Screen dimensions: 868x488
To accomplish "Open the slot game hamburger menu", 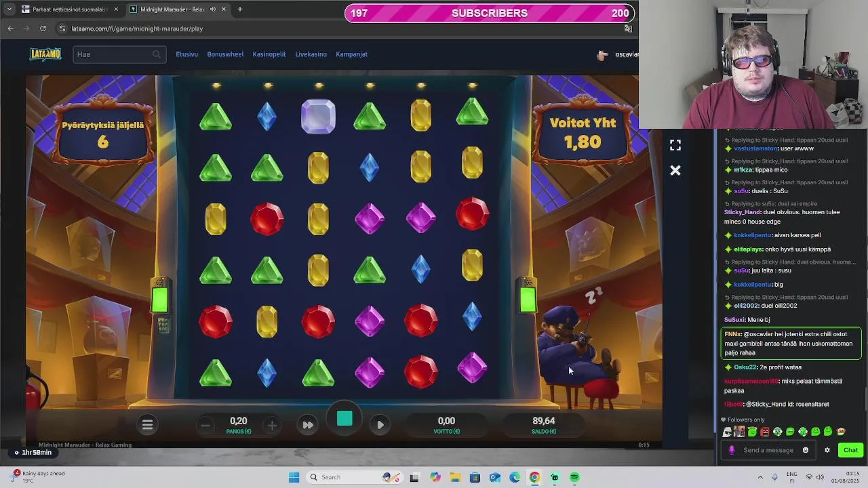I will pos(147,425).
